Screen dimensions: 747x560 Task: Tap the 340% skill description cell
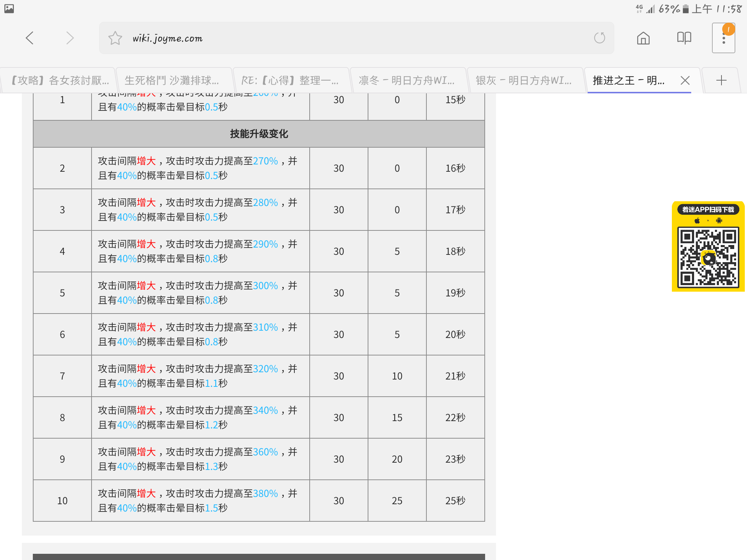click(201, 417)
